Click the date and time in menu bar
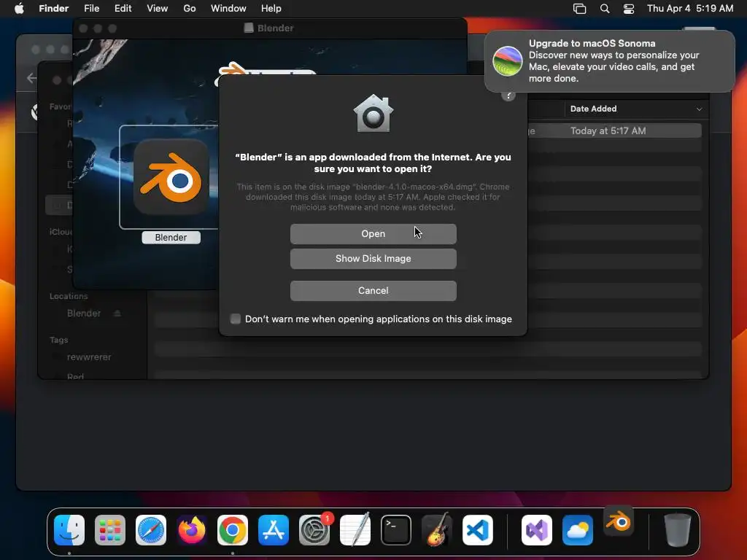747x560 pixels. click(x=690, y=9)
